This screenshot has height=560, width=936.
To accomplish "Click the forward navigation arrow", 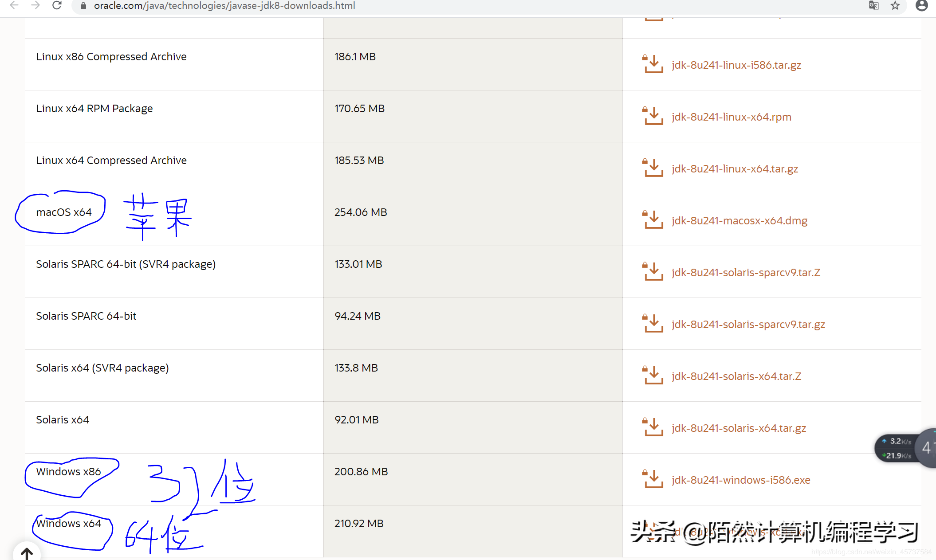I will pyautogui.click(x=35, y=6).
